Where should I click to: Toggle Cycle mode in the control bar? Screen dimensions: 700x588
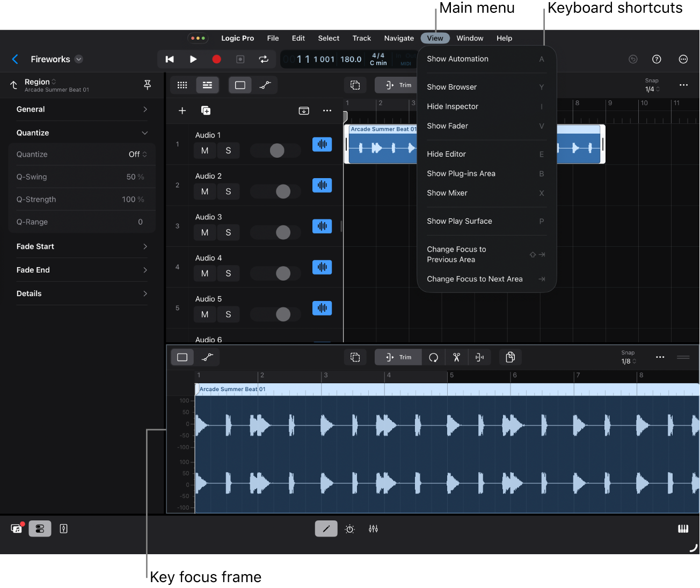pyautogui.click(x=264, y=60)
